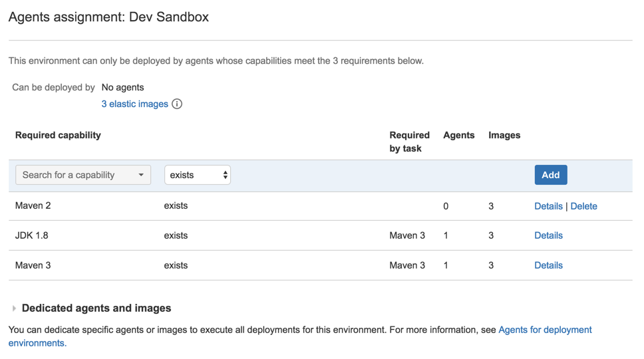Open the exists condition selector
Viewport: 644px width, 359px height.
(197, 175)
